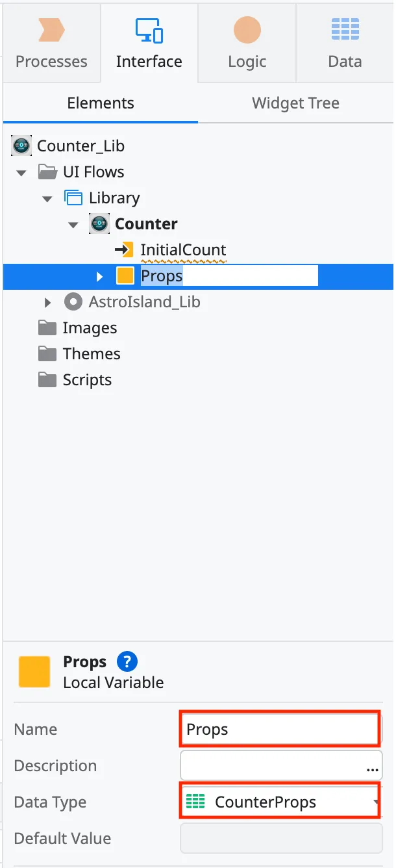Image resolution: width=396 pixels, height=868 pixels.
Task: Click the CounterProps structure icon
Action: tap(195, 802)
